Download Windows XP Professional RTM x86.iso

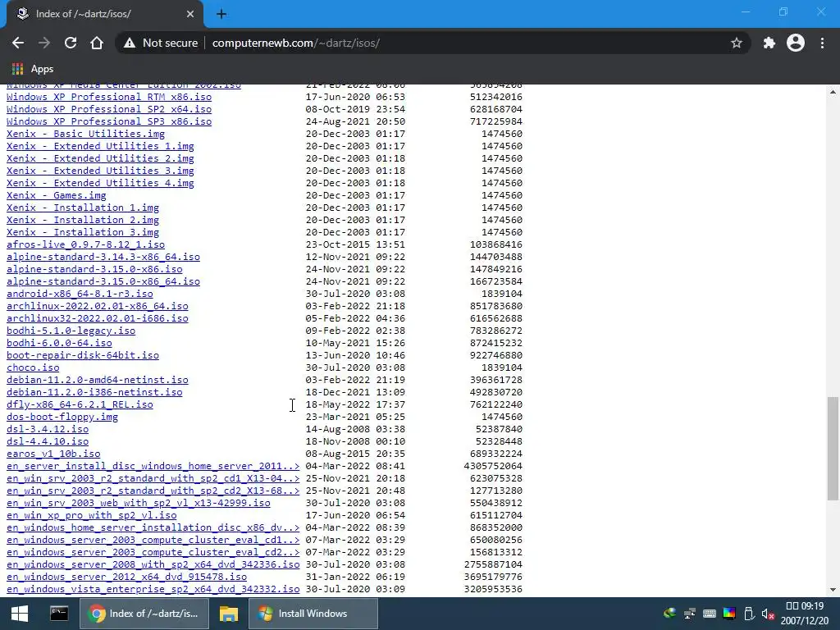109,97
